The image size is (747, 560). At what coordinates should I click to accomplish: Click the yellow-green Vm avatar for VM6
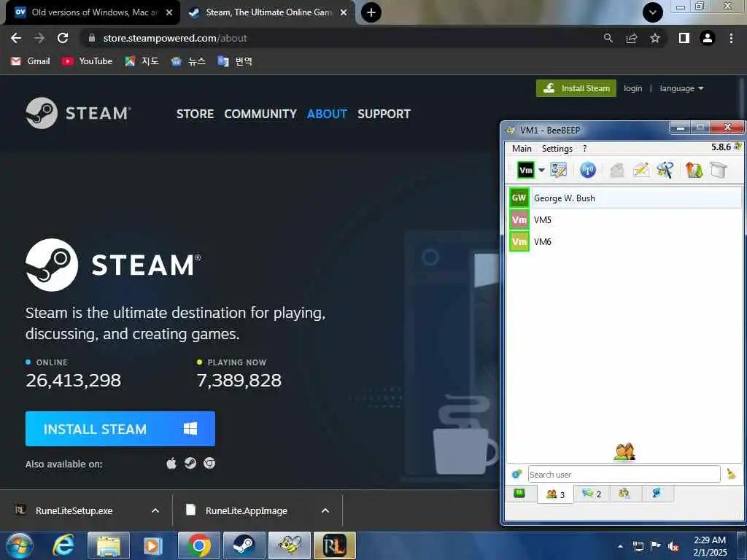tap(519, 241)
